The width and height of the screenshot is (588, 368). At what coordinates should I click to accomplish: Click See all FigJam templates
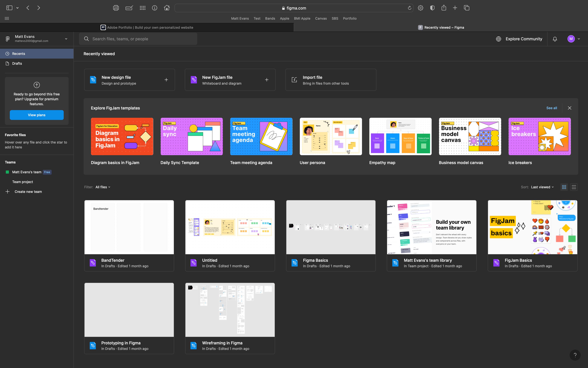pos(552,108)
